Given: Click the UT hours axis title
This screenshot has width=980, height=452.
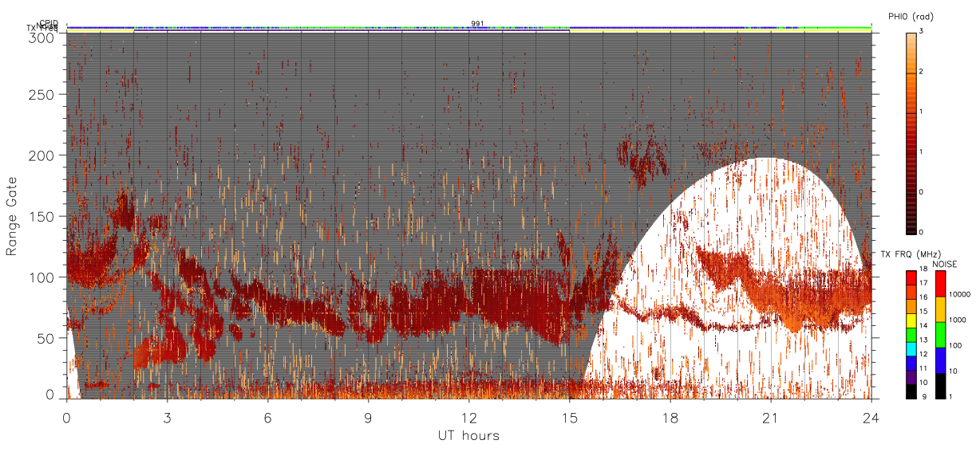Looking at the screenshot, I should [x=468, y=435].
